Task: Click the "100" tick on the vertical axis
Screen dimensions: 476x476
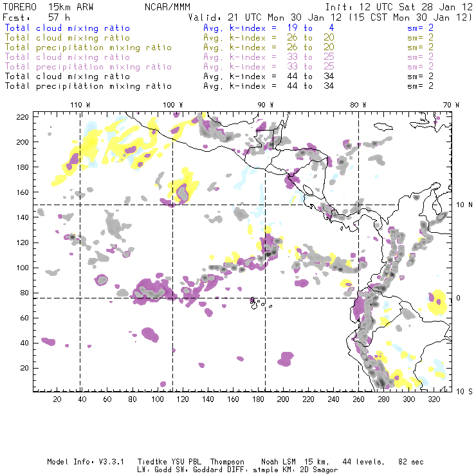Action: tap(23, 268)
